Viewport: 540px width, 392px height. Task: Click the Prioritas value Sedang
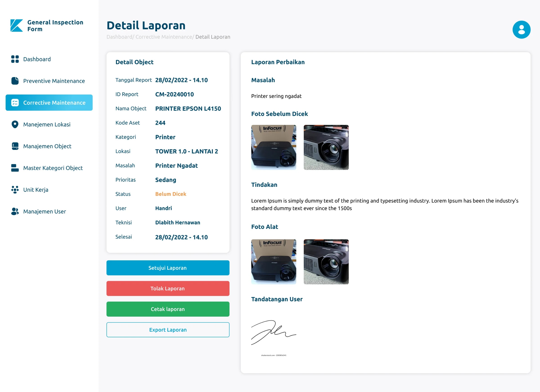(166, 180)
